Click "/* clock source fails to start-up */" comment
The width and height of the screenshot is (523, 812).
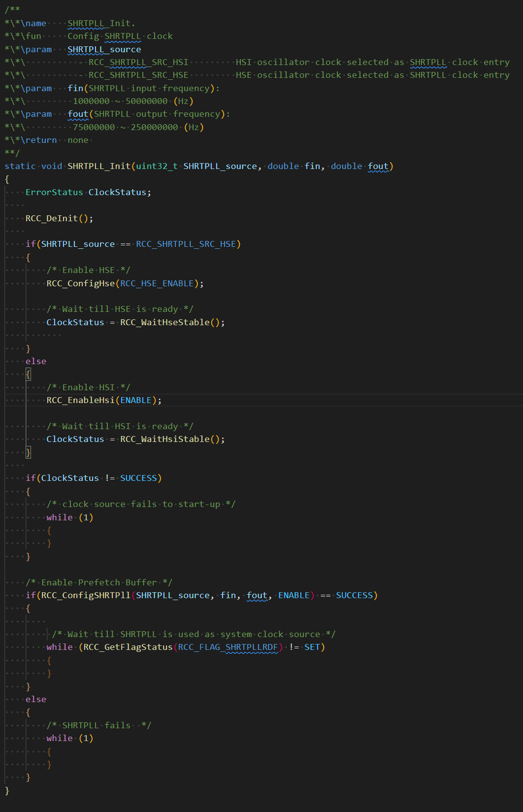(141, 504)
